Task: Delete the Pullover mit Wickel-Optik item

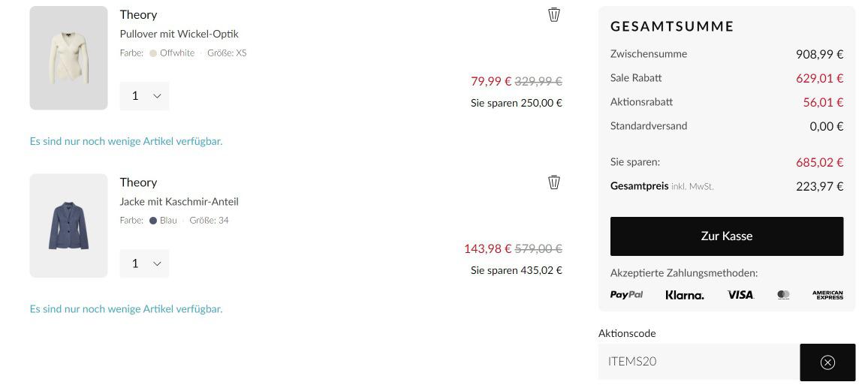Action: pyautogui.click(x=554, y=14)
